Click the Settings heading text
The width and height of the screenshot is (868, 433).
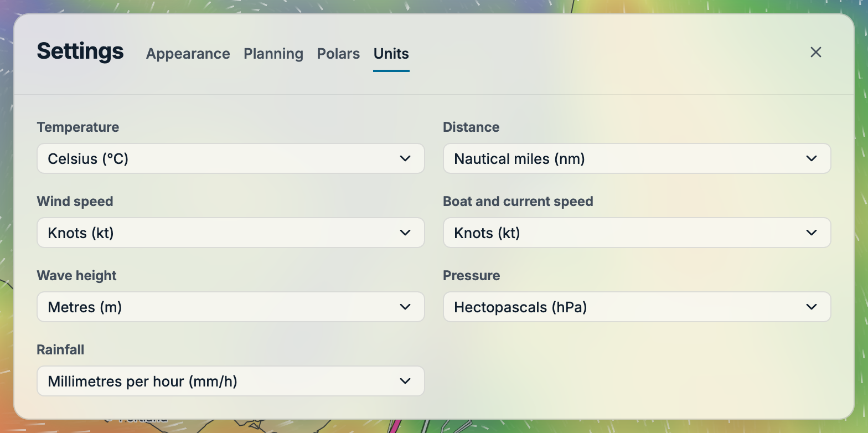(x=80, y=51)
